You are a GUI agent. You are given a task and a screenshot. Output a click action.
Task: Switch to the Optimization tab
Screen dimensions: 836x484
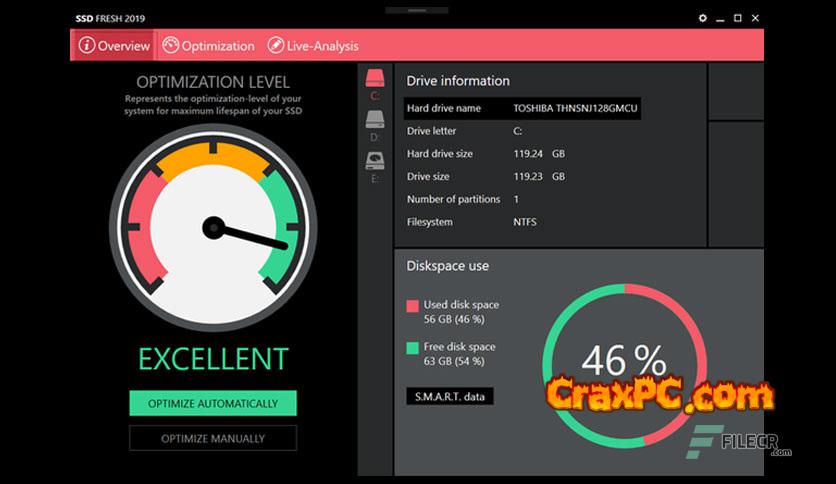208,46
